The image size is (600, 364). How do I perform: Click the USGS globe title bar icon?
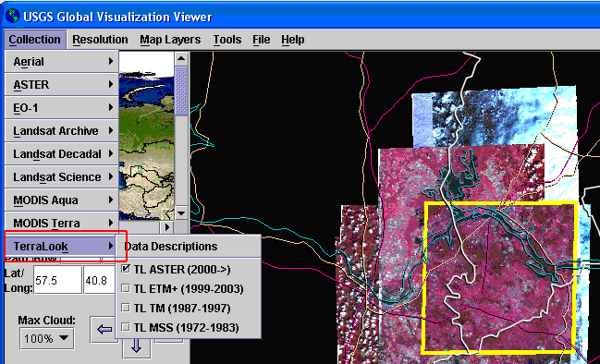(x=12, y=17)
